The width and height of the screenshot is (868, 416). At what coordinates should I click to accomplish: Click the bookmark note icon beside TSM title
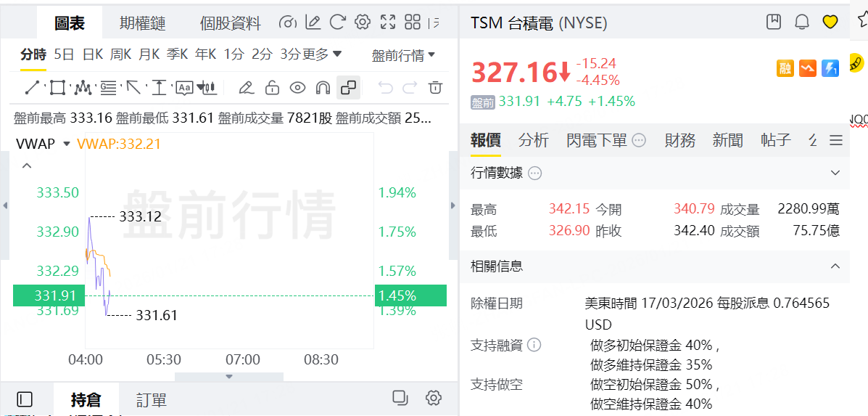[773, 23]
